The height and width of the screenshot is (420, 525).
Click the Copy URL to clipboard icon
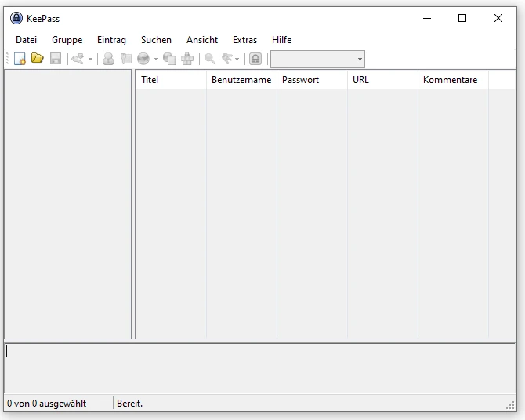pos(169,59)
